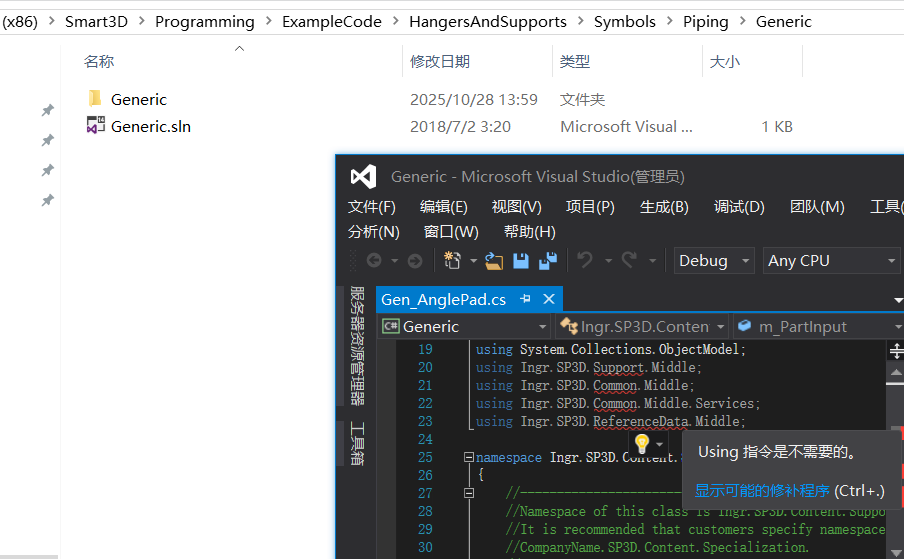Viewport: 904px width, 559px height.
Task: Click the Save All icon
Action: 548,260
